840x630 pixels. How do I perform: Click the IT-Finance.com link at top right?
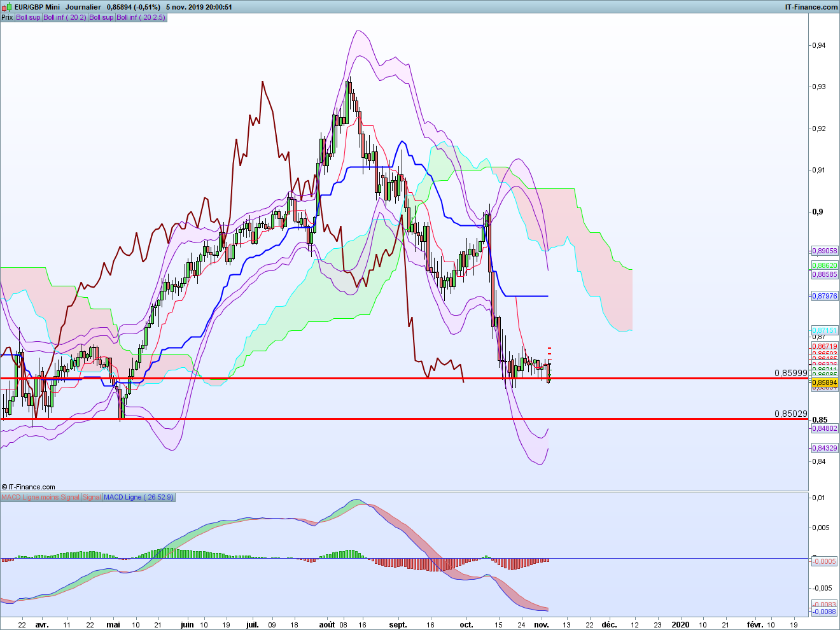coord(811,7)
